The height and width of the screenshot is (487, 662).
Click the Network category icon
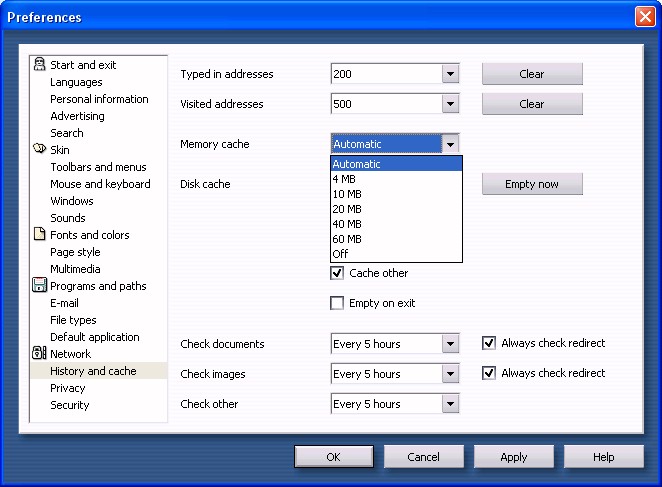click(39, 354)
